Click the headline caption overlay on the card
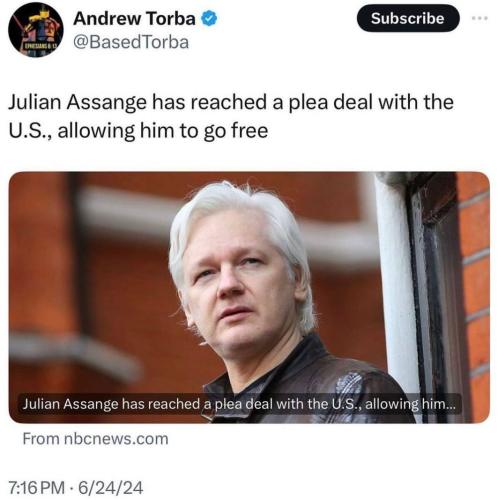The height and width of the screenshot is (500, 498). 239,404
